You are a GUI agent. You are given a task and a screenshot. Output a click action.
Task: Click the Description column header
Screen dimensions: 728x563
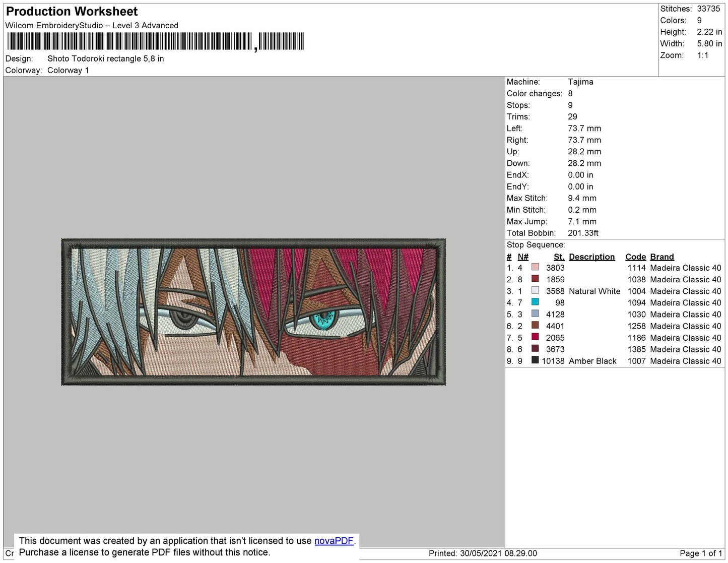[x=591, y=257]
